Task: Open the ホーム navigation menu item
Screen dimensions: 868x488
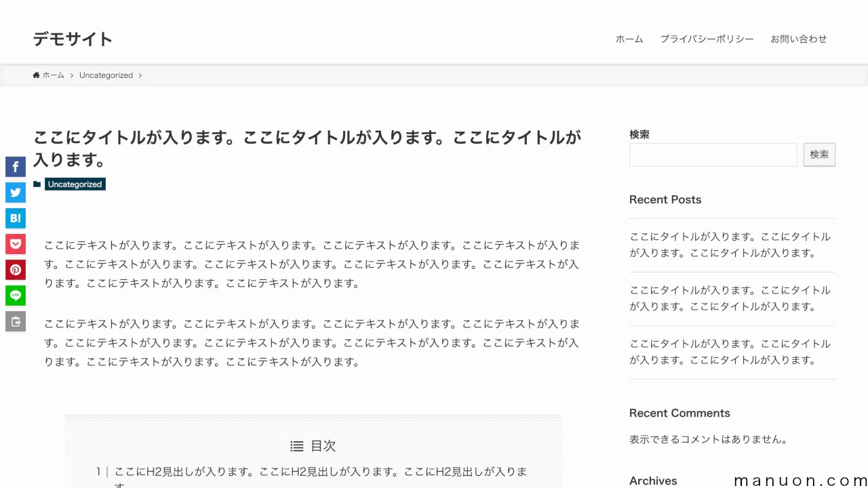Action: point(629,39)
